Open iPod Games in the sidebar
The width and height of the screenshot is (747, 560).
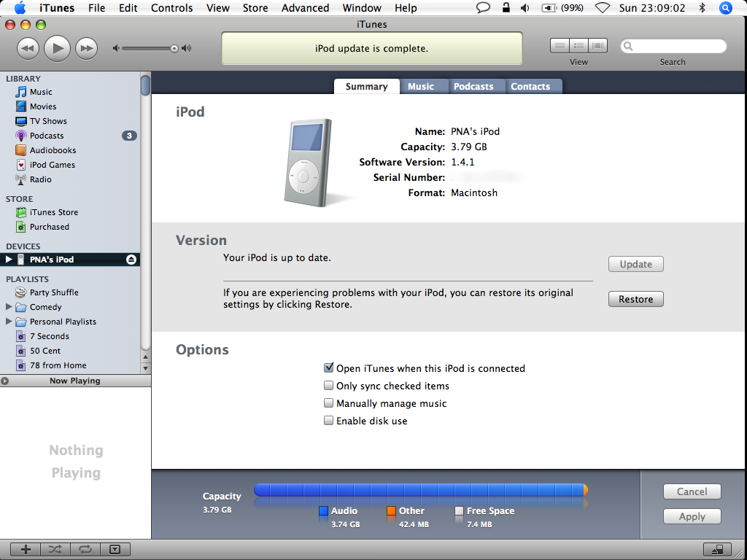[53, 165]
